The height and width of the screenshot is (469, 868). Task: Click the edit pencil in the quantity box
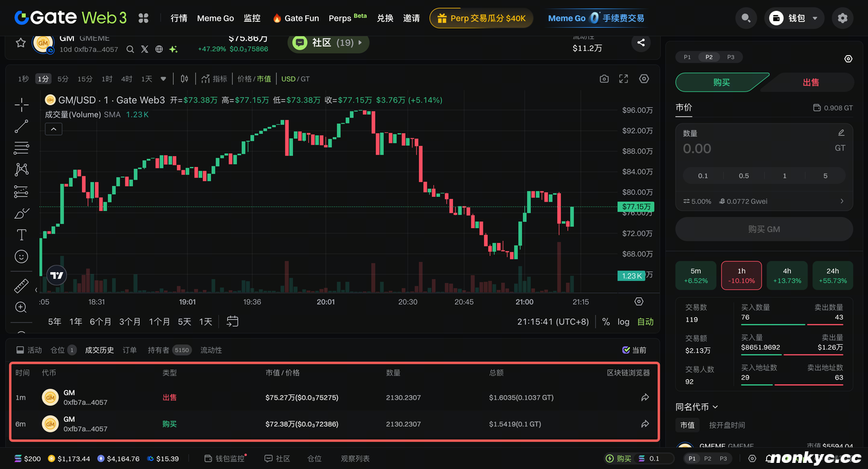click(x=842, y=133)
